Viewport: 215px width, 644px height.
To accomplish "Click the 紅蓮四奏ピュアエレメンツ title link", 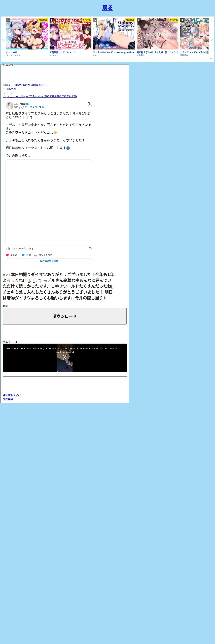I will tap(63, 52).
